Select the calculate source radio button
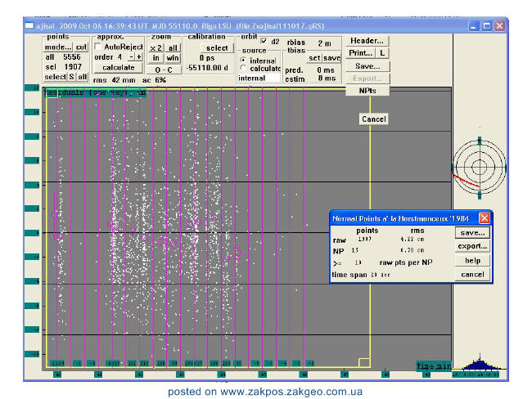The height and width of the screenshot is (399, 532). (x=243, y=68)
